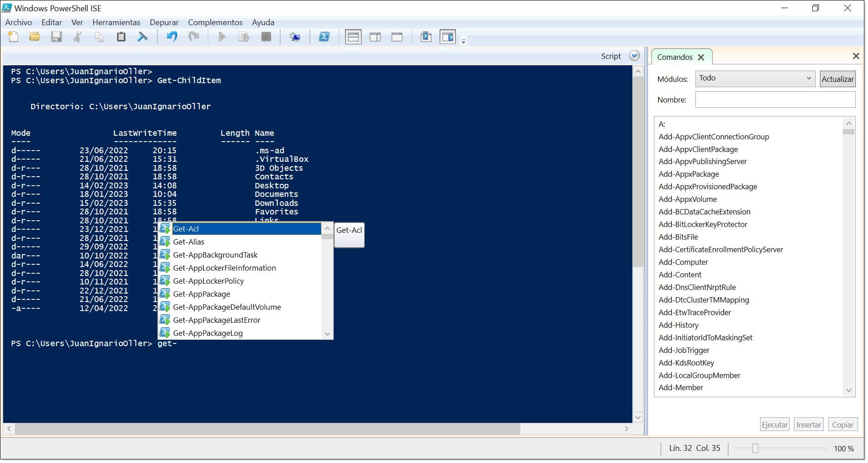
Task: Click the down arrow of the IntelliSense list scrollbar
Action: [327, 334]
